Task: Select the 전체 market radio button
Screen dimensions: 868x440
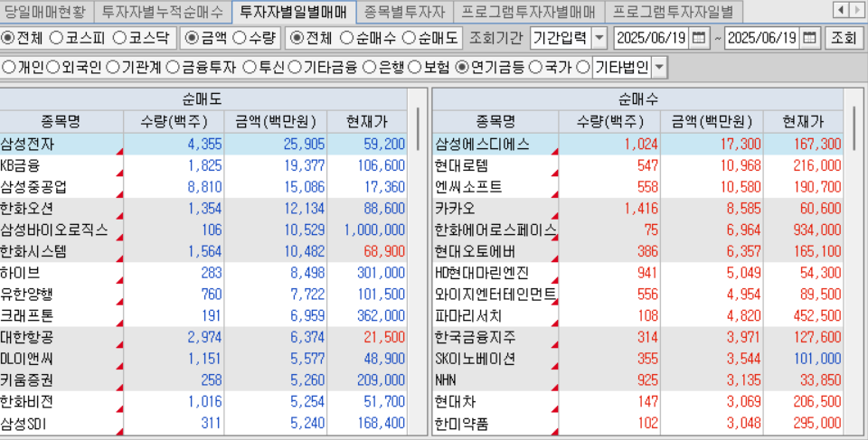Action: [x=8, y=38]
